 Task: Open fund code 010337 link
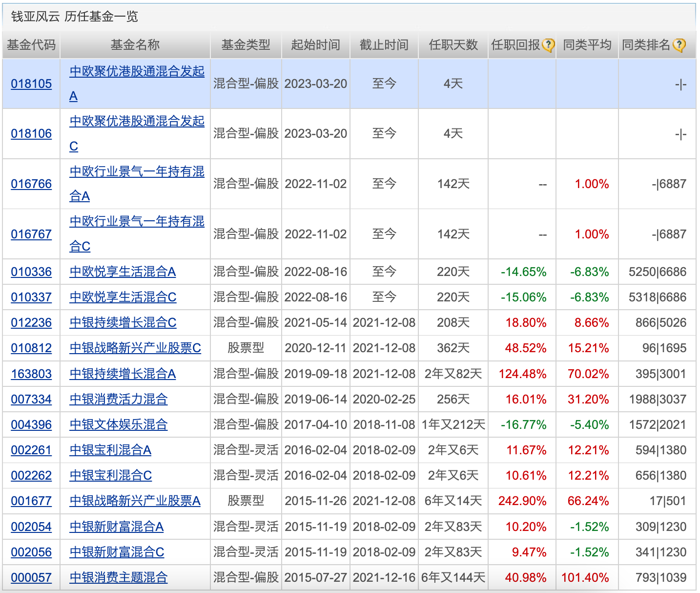[x=31, y=297]
